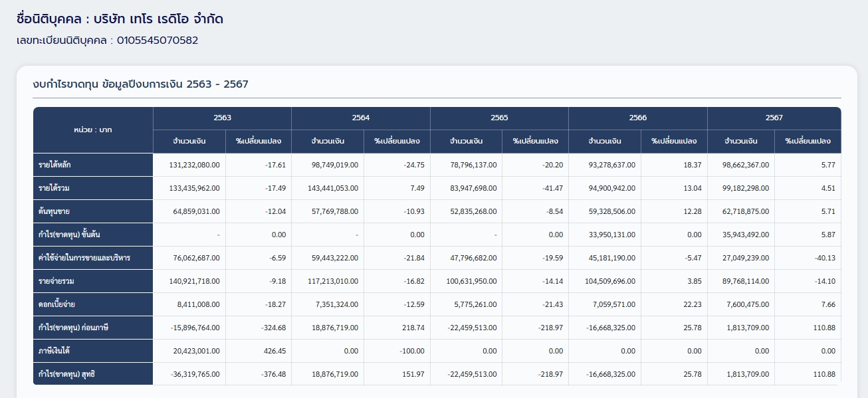Click the กำไร(ขาดทุน) สุทธิ row label

click(x=66, y=374)
